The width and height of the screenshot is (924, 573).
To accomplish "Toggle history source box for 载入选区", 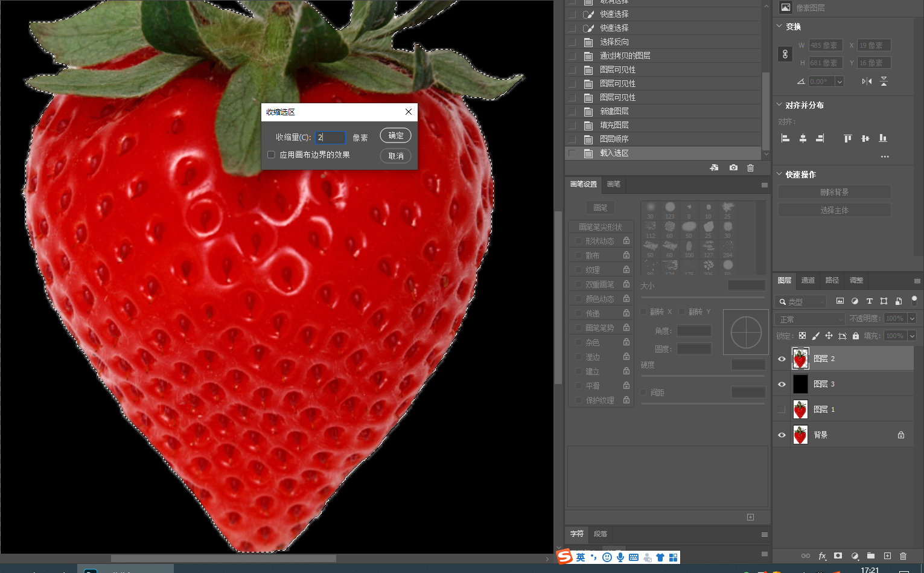I will point(572,153).
